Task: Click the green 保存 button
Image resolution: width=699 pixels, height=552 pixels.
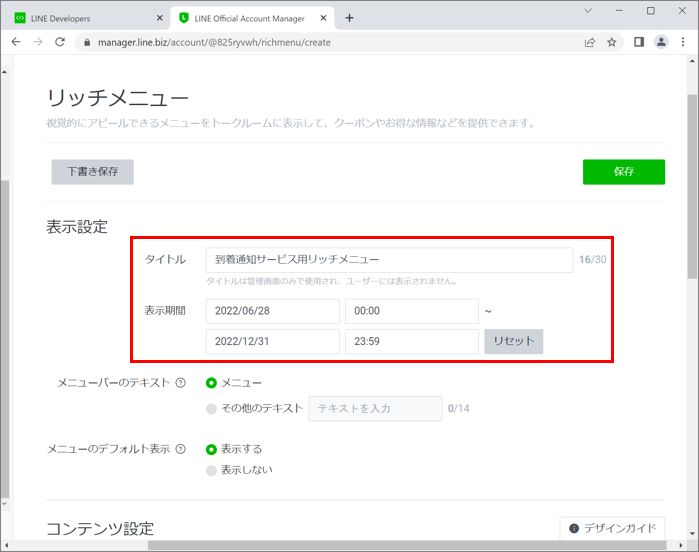Action: (624, 172)
